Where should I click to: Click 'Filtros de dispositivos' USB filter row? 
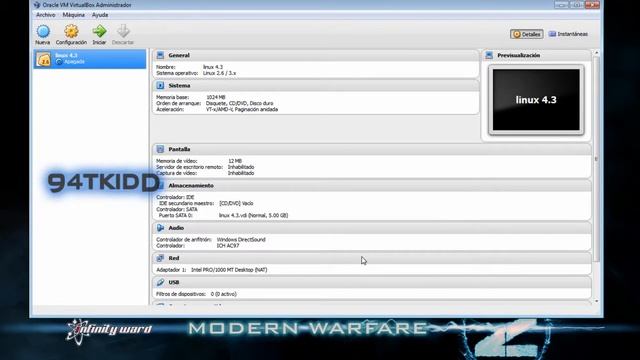(x=196, y=294)
